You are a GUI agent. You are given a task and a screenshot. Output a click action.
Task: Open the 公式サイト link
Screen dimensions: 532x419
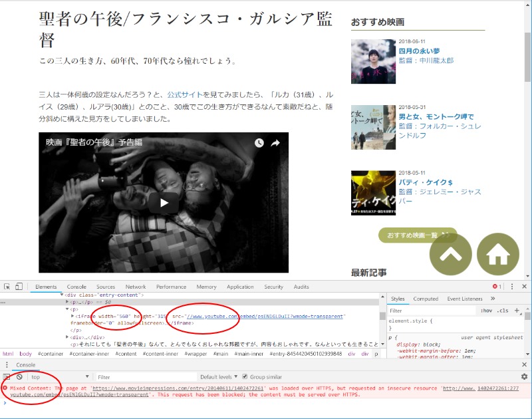185,94
